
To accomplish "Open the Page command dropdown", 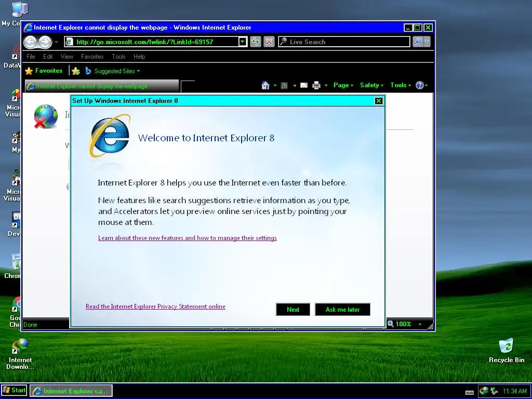I will pyautogui.click(x=343, y=85).
